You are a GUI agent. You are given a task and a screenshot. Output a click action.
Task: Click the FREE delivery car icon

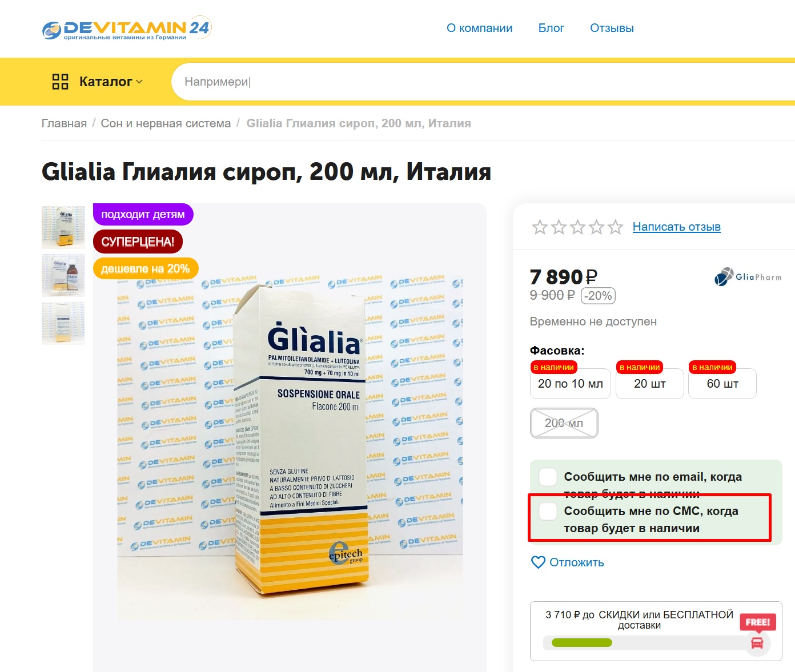[757, 643]
